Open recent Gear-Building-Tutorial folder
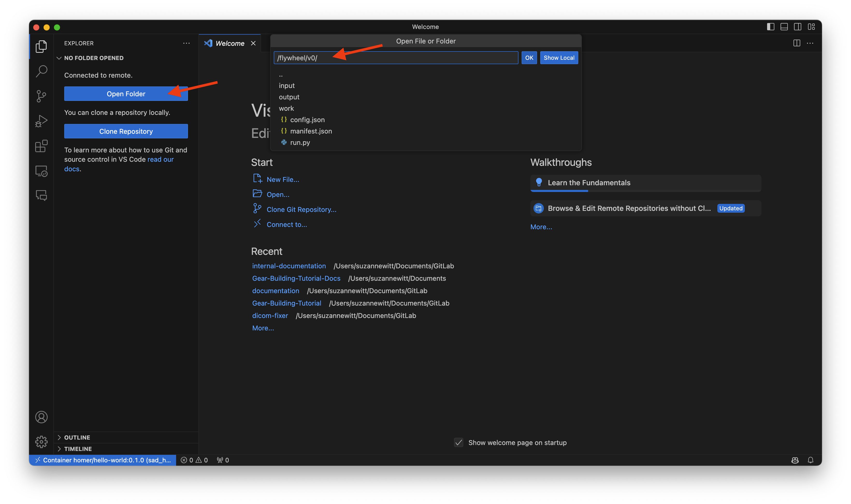Screen dimensions: 851x504 (x=287, y=303)
